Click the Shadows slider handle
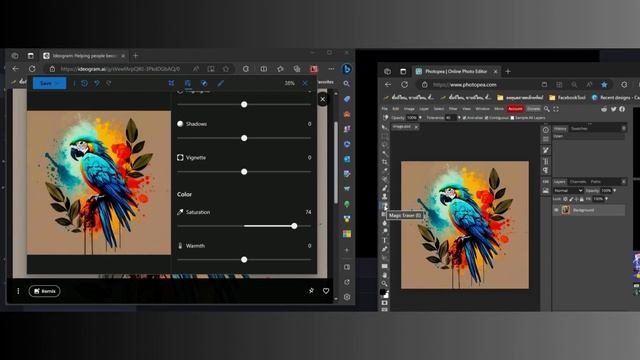 coord(244,138)
